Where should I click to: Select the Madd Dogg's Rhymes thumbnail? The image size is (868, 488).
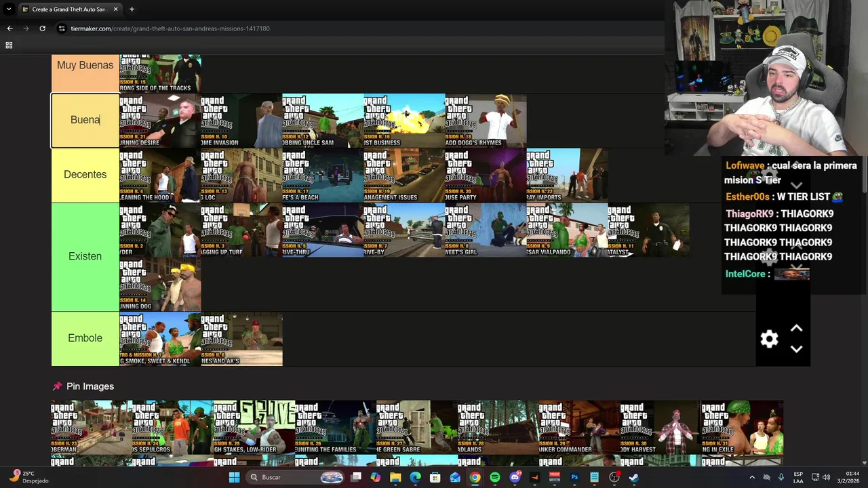click(x=486, y=121)
